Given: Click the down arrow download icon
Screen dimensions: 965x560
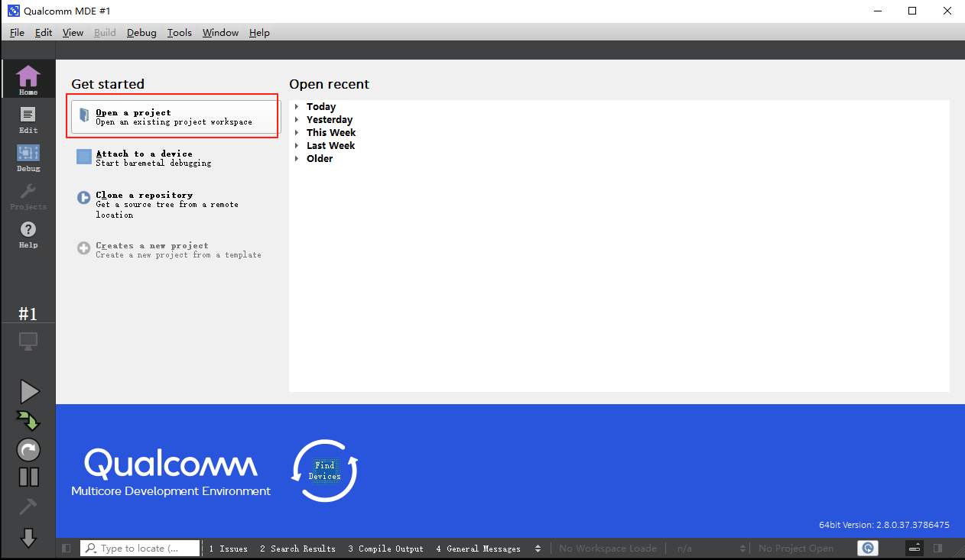Looking at the screenshot, I should 28,538.
